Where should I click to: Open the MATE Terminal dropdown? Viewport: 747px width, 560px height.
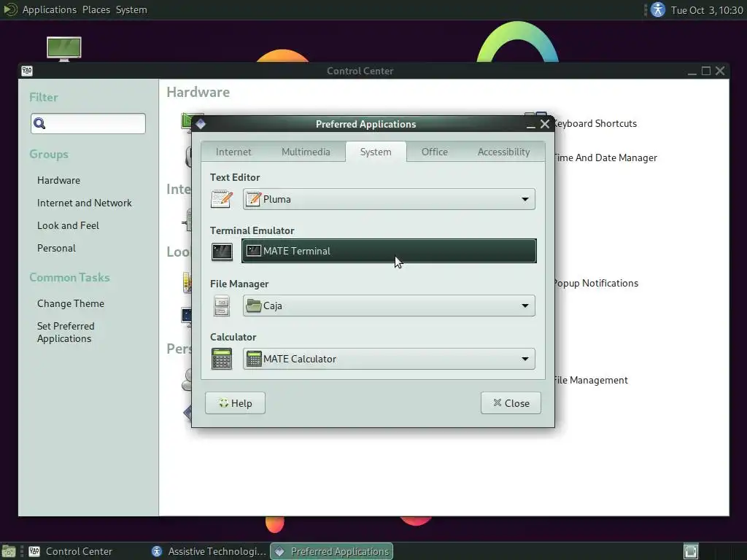point(389,251)
